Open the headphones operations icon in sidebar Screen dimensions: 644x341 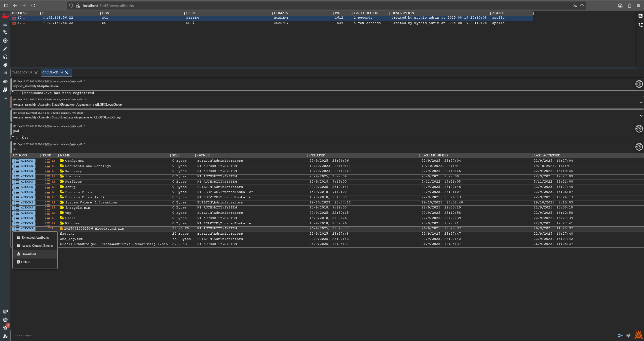tap(5, 57)
